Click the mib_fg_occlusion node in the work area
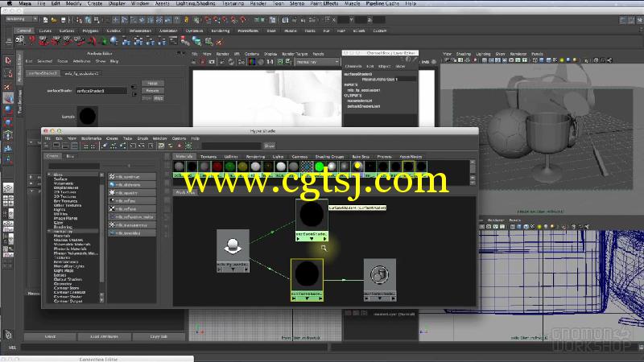 point(233,250)
